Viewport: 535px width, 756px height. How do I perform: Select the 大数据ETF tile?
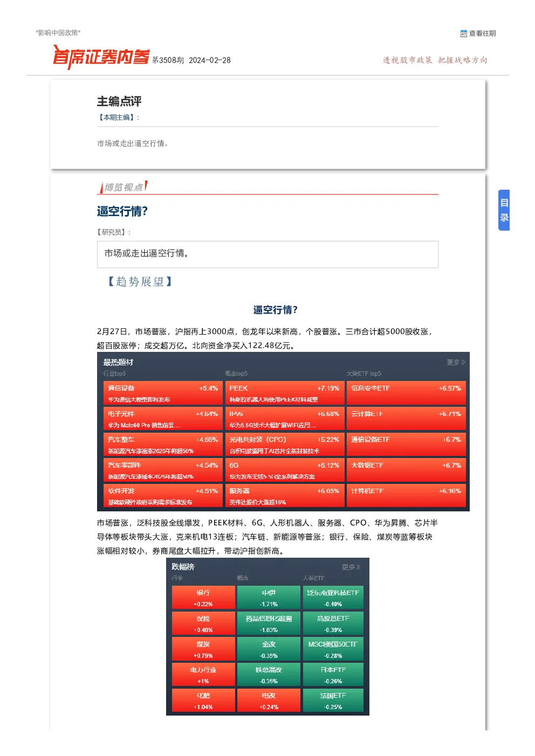point(406,470)
